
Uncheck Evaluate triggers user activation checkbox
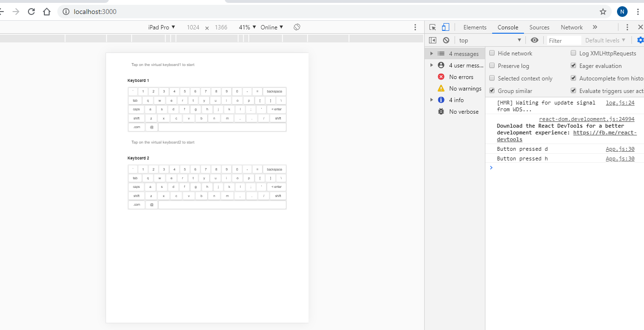574,91
